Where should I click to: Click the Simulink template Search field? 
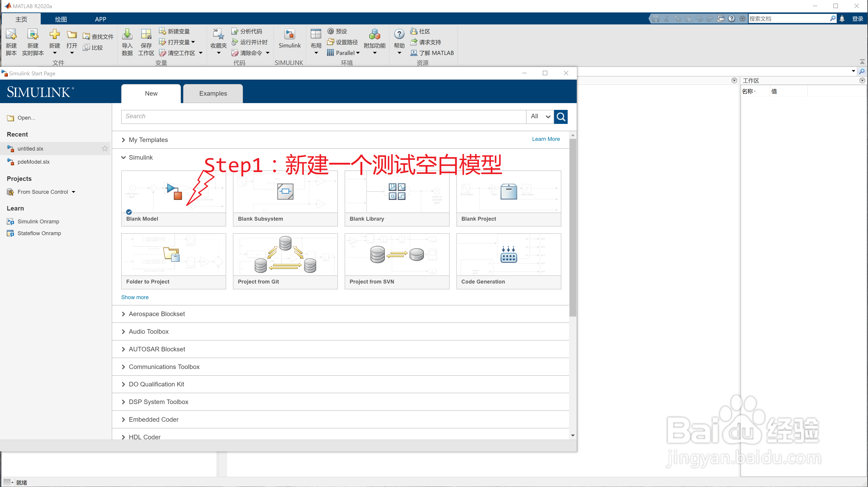(x=323, y=116)
